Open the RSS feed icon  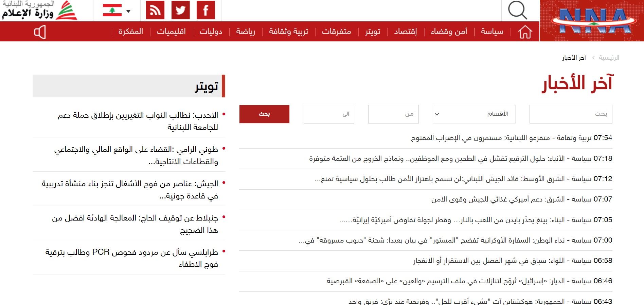point(155,10)
